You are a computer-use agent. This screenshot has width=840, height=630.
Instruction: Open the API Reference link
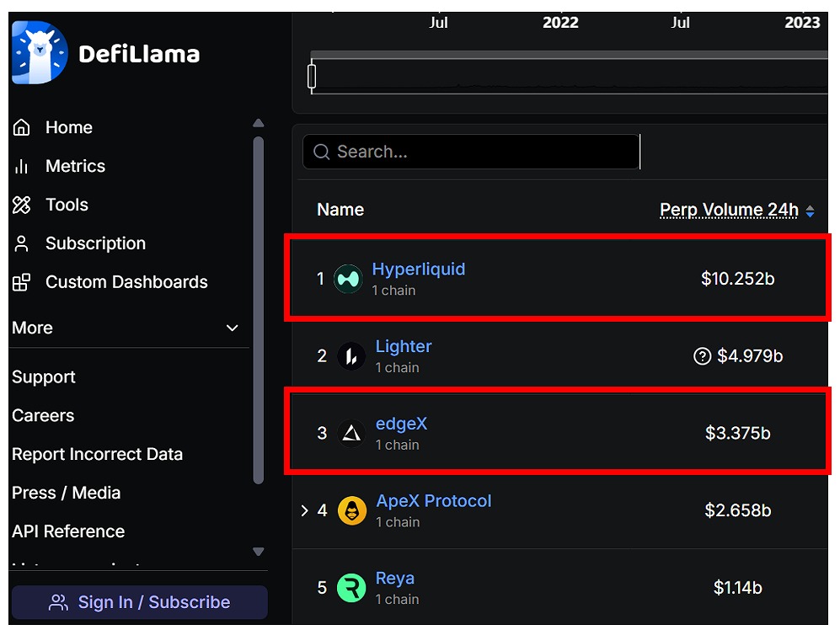pos(68,531)
